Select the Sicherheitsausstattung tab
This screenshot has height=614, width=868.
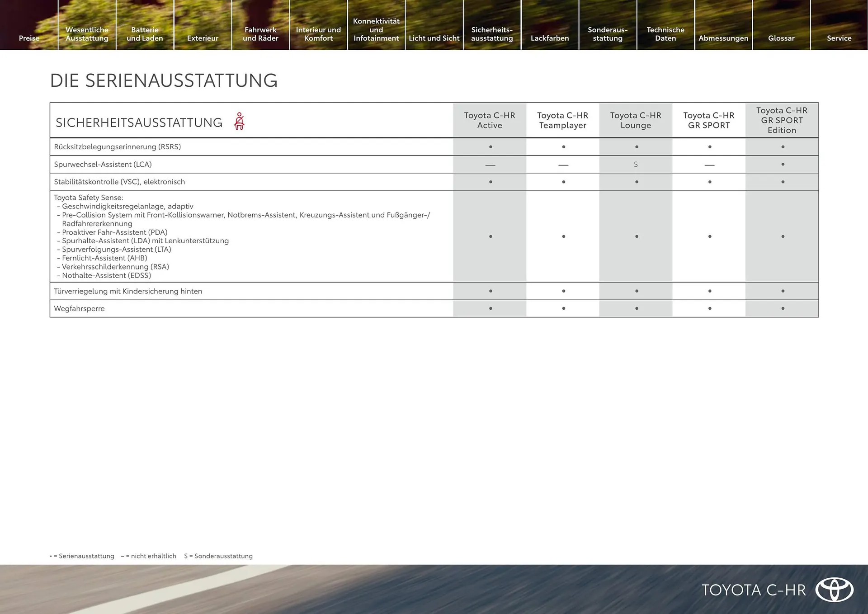click(492, 34)
